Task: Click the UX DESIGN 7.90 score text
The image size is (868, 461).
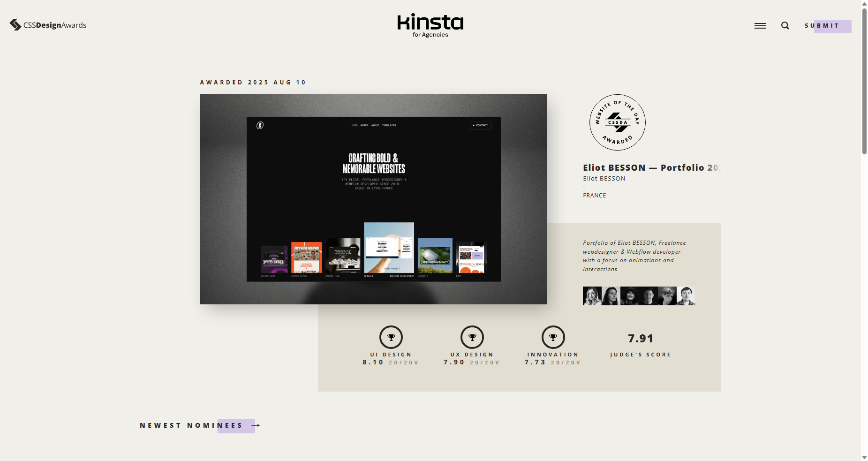Action: [x=472, y=359]
